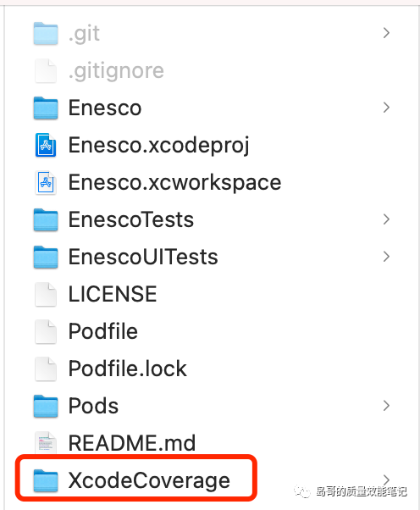Select the Enesco.xcworkspace file icon
The image size is (420, 510).
click(46, 182)
